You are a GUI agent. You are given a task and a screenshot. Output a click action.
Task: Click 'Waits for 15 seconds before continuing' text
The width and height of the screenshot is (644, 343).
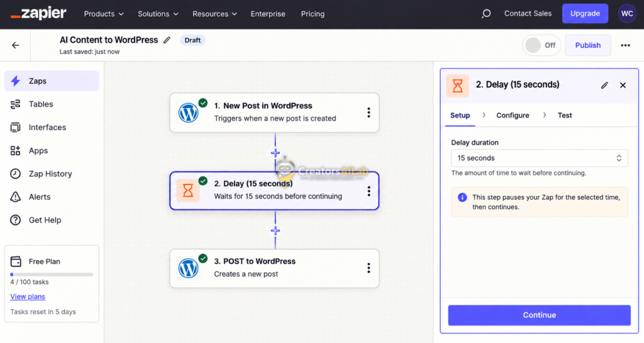pos(278,196)
